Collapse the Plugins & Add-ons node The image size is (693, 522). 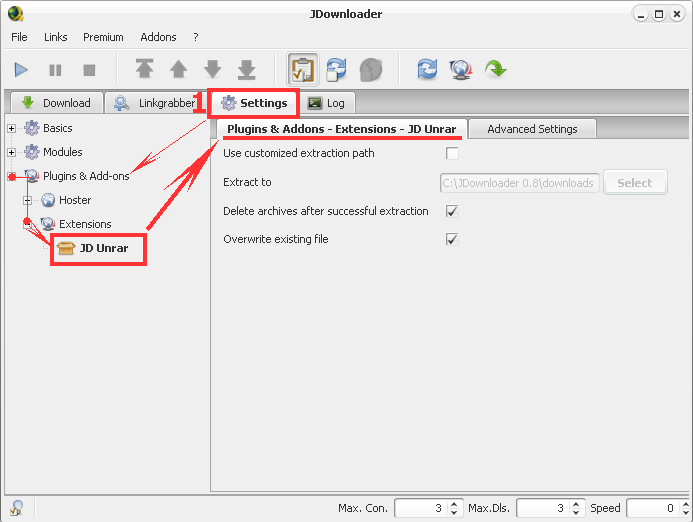pos(11,177)
